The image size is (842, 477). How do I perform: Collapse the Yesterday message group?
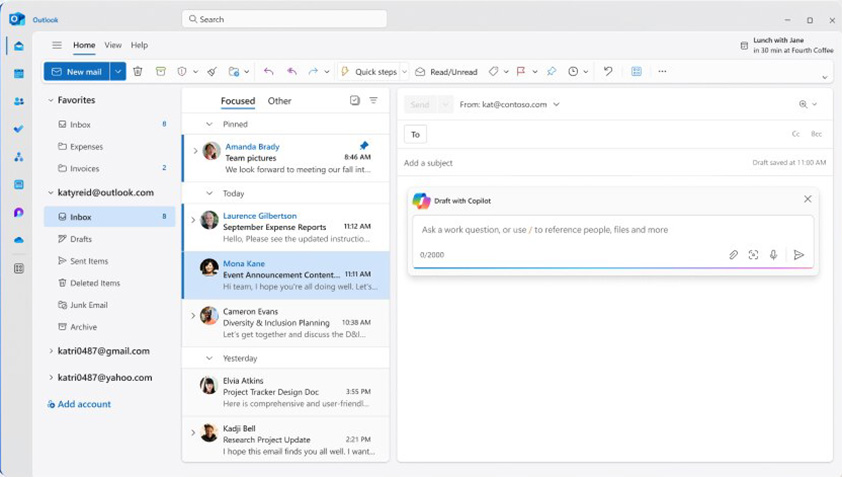pos(209,358)
